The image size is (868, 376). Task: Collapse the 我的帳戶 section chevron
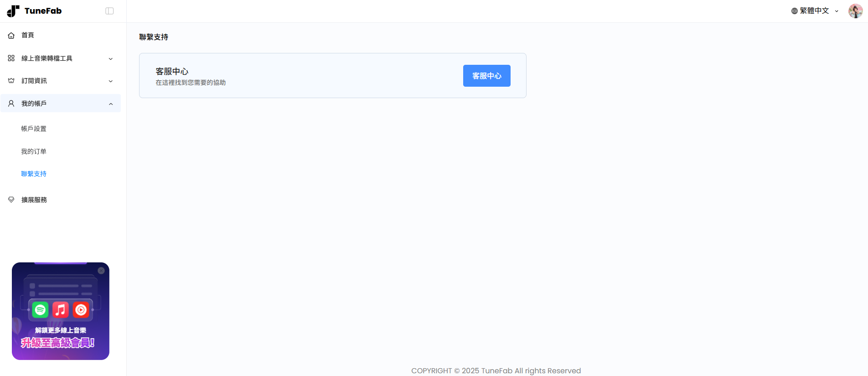pyautogui.click(x=110, y=104)
